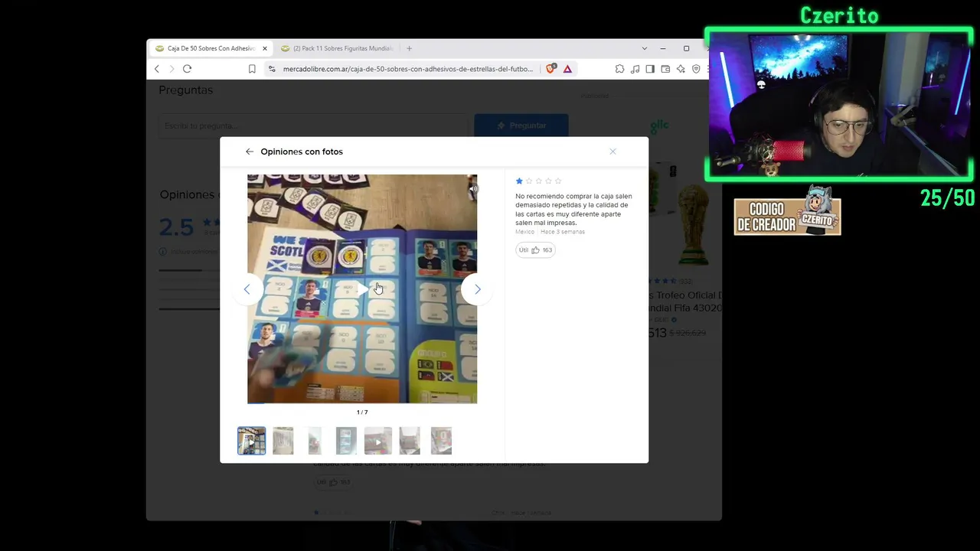Open Brave VPN shield icon
980x551 pixels.
click(696, 69)
